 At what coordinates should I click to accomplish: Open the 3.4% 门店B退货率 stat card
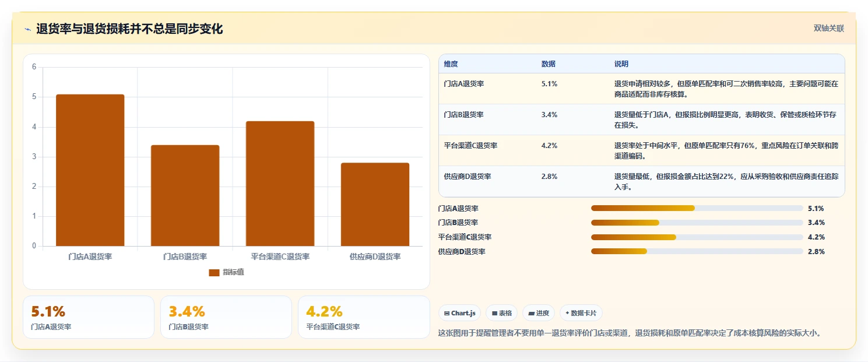click(x=226, y=317)
